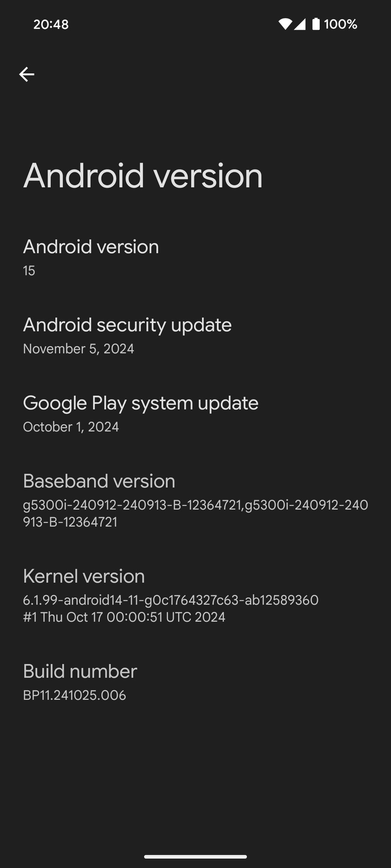This screenshot has width=391, height=868.
Task: Tap the Build number label
Action: 80,671
